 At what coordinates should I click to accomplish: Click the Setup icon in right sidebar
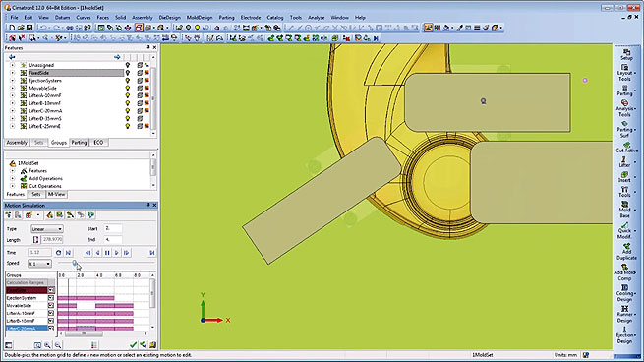[626, 55]
